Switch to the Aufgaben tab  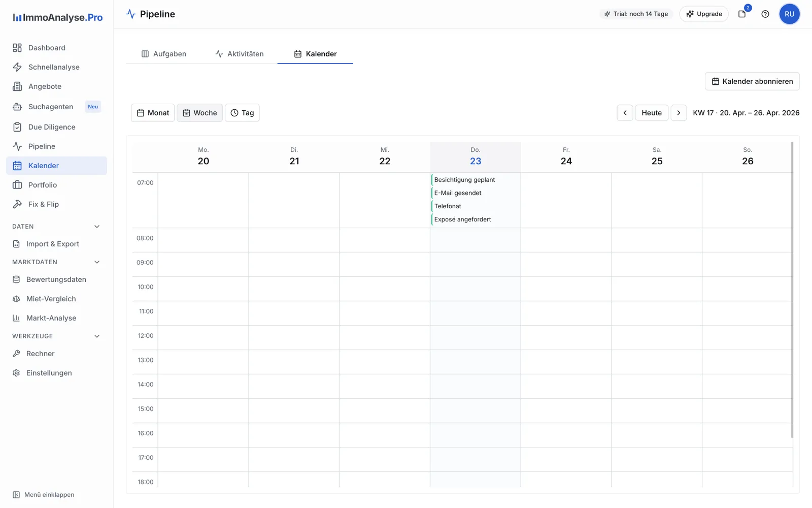coord(164,54)
